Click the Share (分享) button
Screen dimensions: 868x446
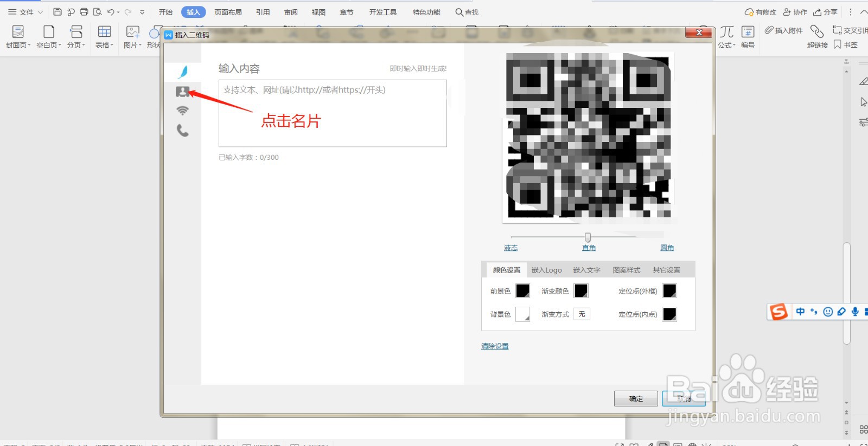tap(825, 12)
